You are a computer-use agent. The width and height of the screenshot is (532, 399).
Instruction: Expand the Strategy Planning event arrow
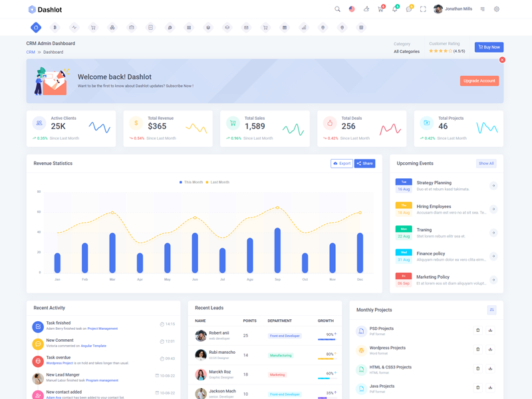493,186
